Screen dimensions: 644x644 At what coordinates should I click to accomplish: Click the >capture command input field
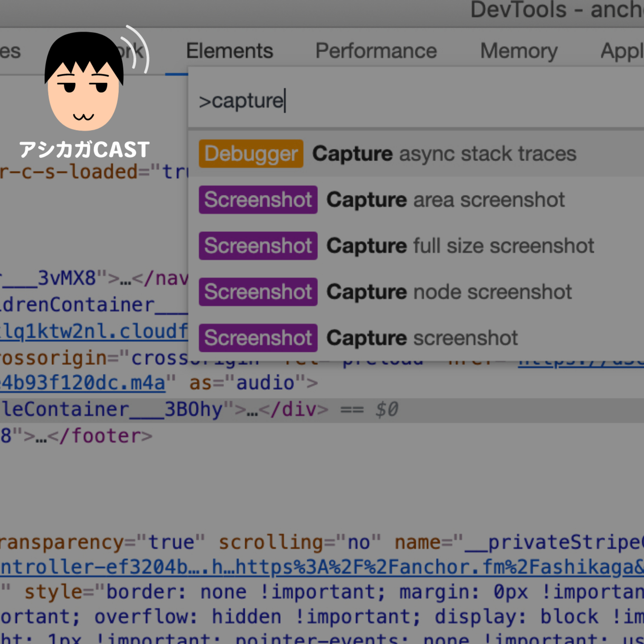point(400,101)
